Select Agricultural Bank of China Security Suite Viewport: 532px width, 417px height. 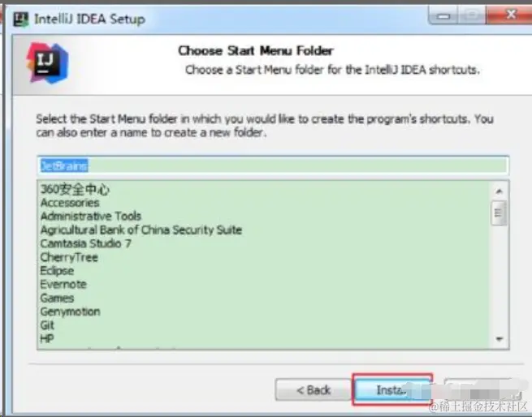(141, 230)
